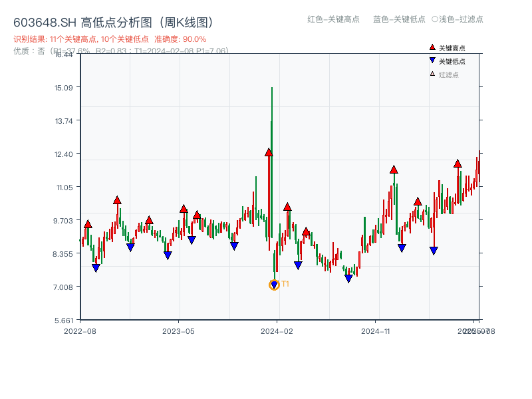Select the red triangle icon in the legend
Image resolution: width=532 pixels, height=399 pixels.
(x=432, y=47)
